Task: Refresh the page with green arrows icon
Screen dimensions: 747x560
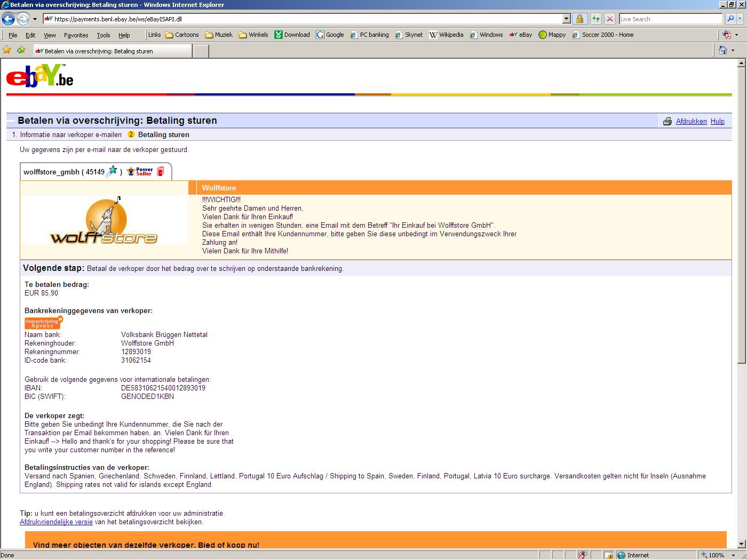Action: (595, 19)
